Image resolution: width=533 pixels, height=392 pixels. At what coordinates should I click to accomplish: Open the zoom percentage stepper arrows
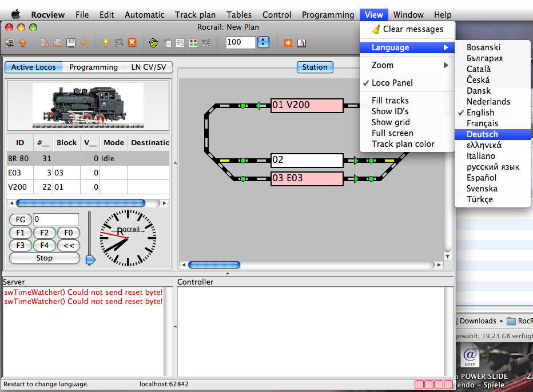point(264,42)
